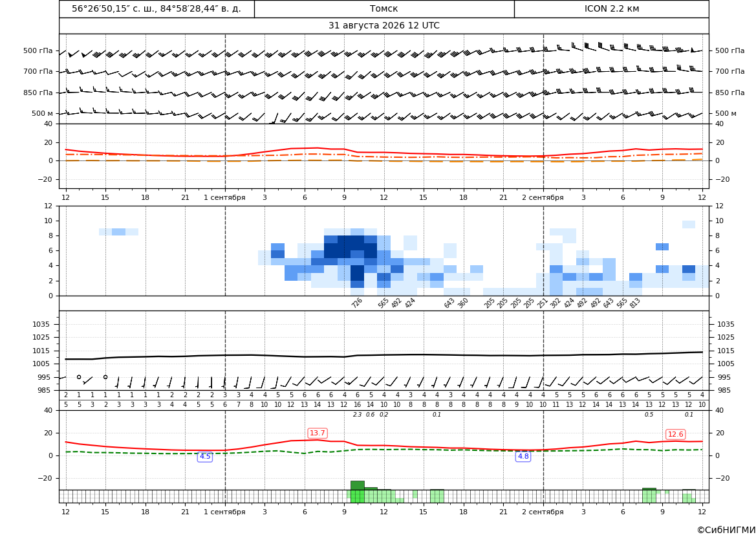Click the blue 4.8 minimum temperature label

coord(523,456)
